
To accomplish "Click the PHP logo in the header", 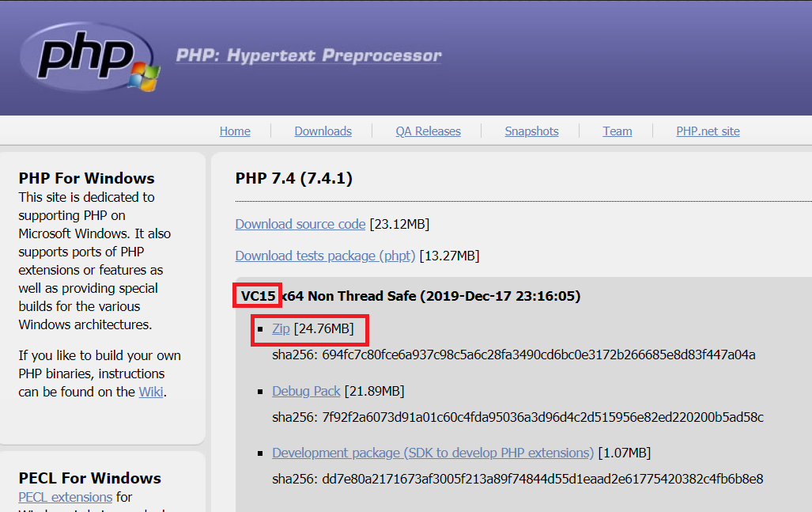I will coord(89,55).
